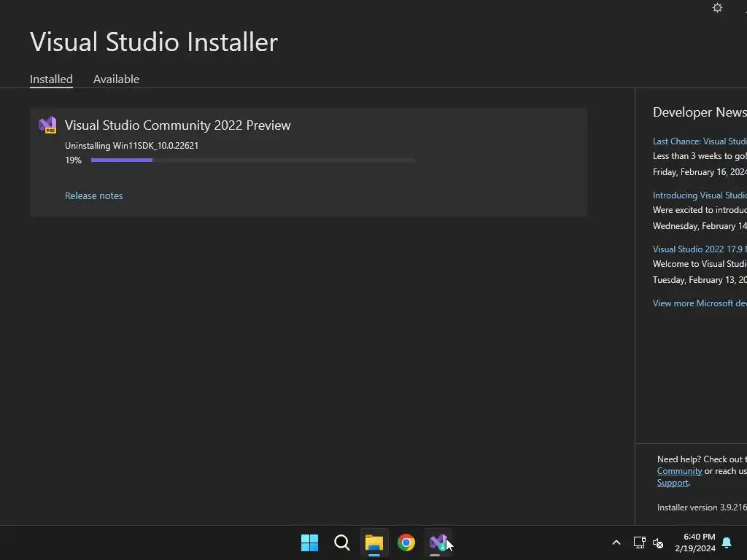747x560 pixels.
Task: Switch to the Available tab
Action: tap(116, 79)
